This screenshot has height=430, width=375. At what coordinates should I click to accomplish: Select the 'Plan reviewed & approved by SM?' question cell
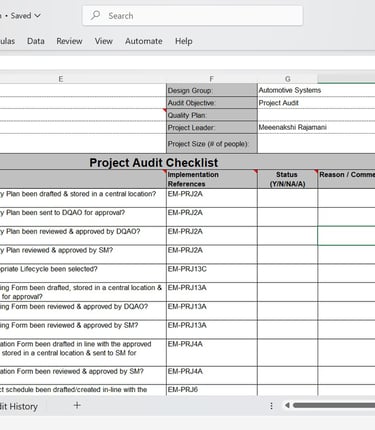pyautogui.click(x=83, y=254)
